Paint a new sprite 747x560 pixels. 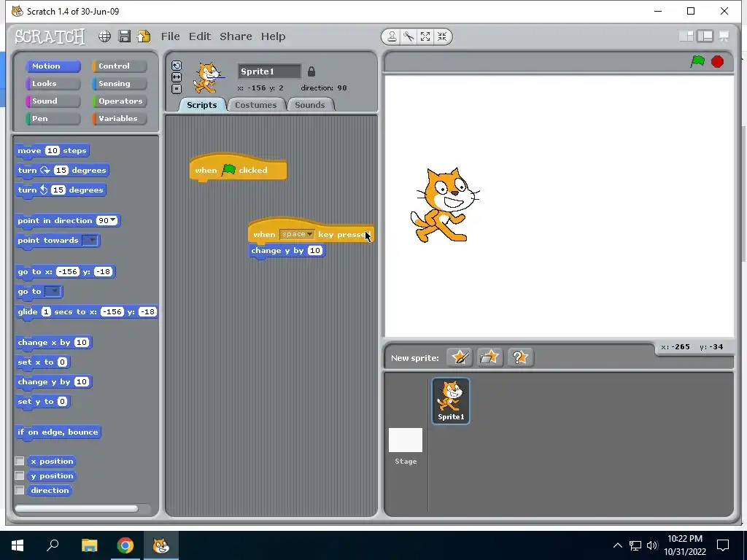pos(460,357)
